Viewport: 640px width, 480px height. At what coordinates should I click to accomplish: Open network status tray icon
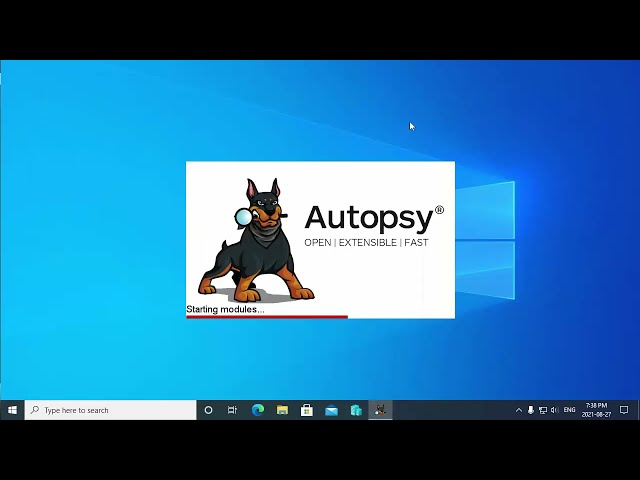(542, 410)
